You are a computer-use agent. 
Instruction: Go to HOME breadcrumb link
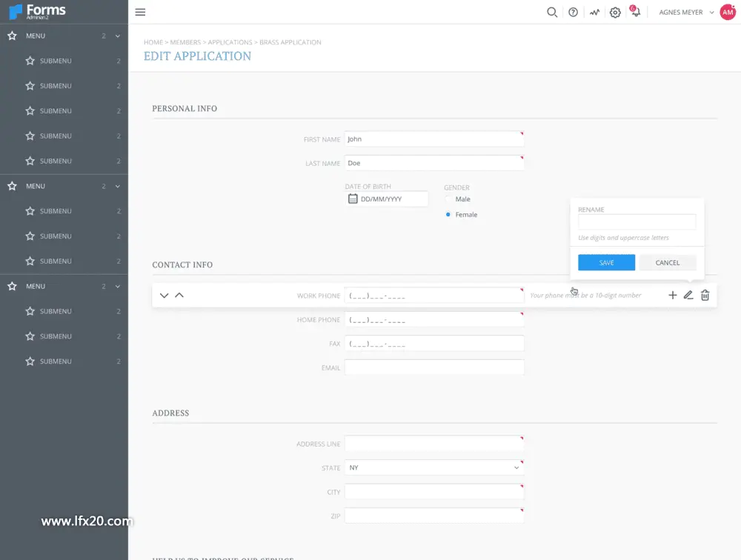coord(153,42)
